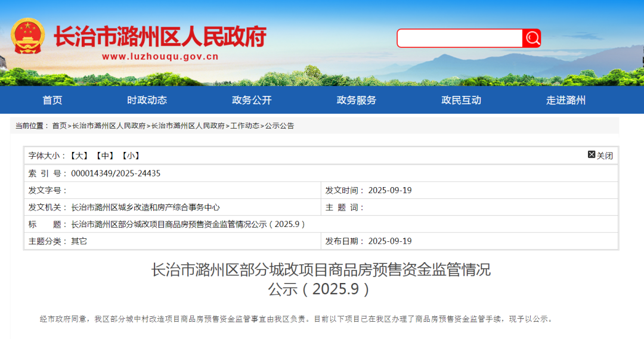The width and height of the screenshot is (644, 339).
Task: Set font size to 中
Action: tap(104, 155)
